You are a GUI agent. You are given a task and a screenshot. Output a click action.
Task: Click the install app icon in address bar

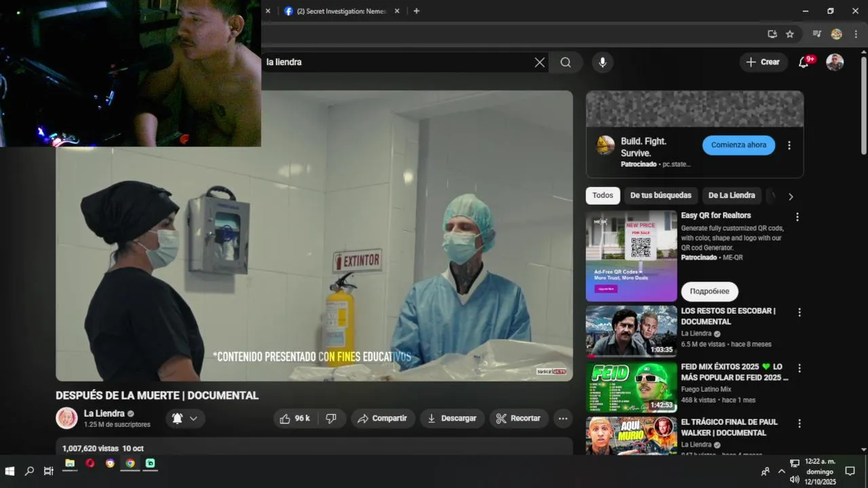pos(772,34)
